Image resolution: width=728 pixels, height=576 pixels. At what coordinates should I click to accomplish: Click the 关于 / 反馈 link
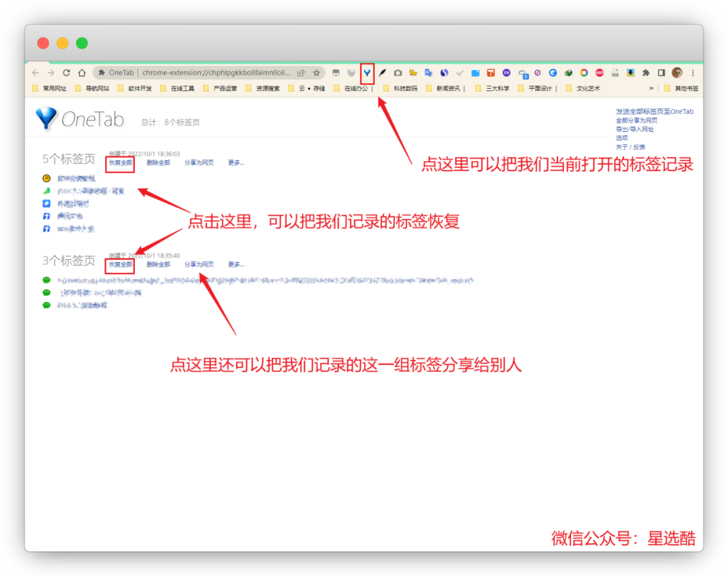pyautogui.click(x=630, y=147)
